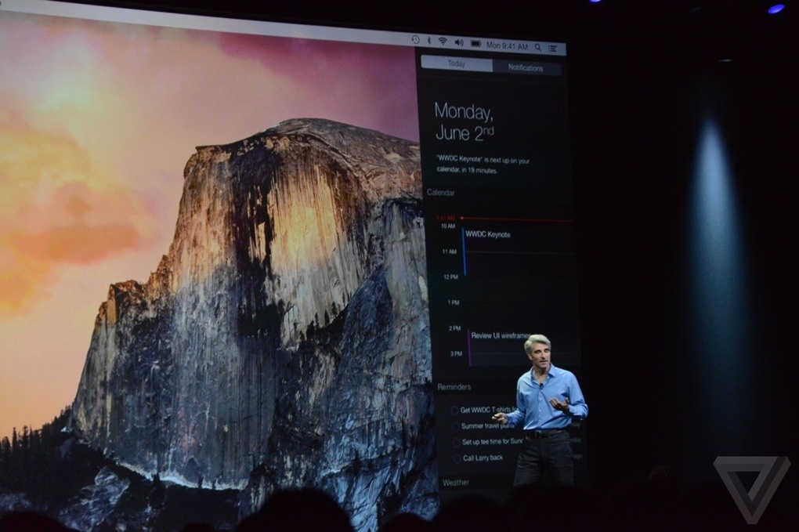Open the Wi-Fi menu icon
The image size is (799, 532).
pos(443,41)
